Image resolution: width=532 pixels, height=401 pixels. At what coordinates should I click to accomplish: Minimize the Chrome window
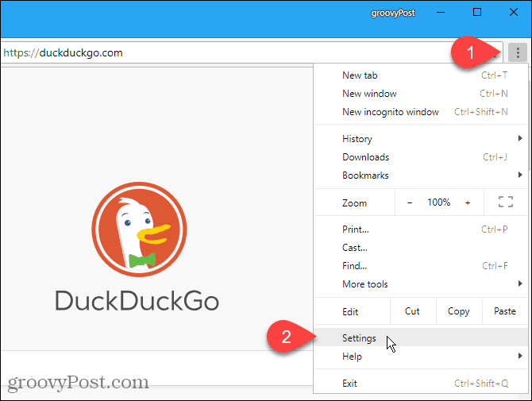pos(441,13)
